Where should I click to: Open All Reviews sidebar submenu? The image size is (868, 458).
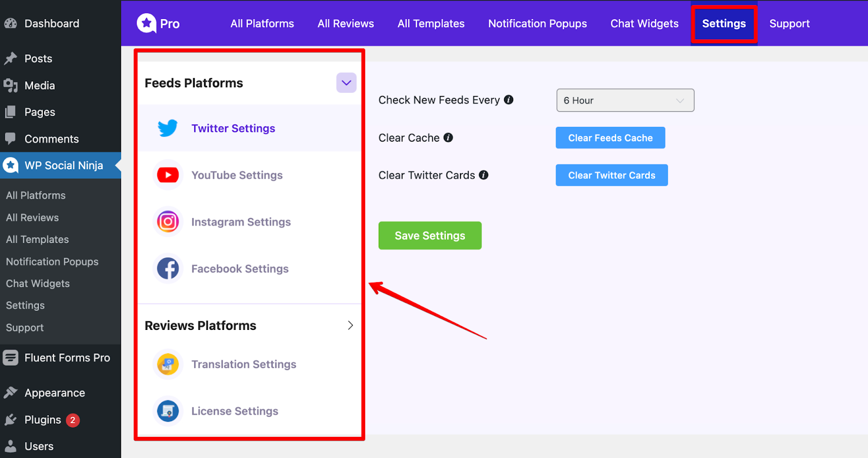point(33,218)
